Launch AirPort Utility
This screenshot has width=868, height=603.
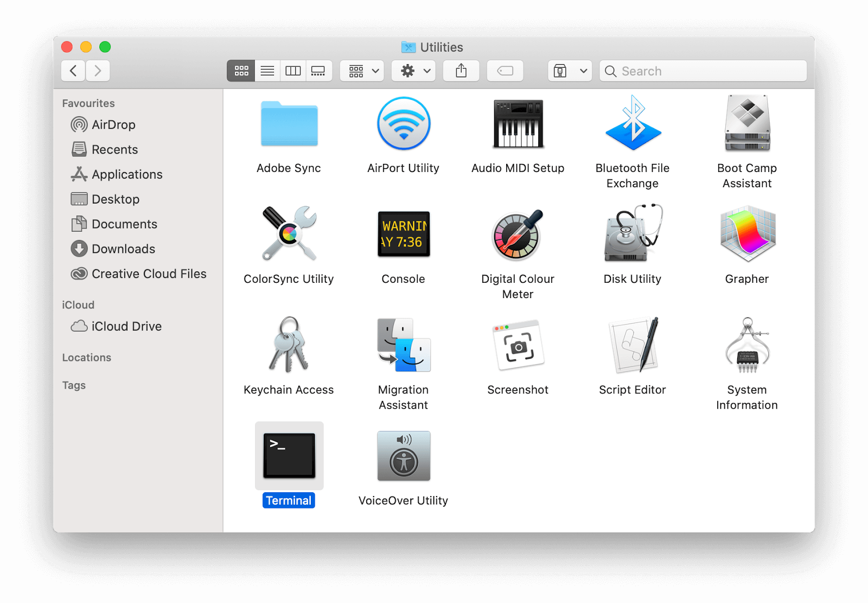pyautogui.click(x=404, y=124)
